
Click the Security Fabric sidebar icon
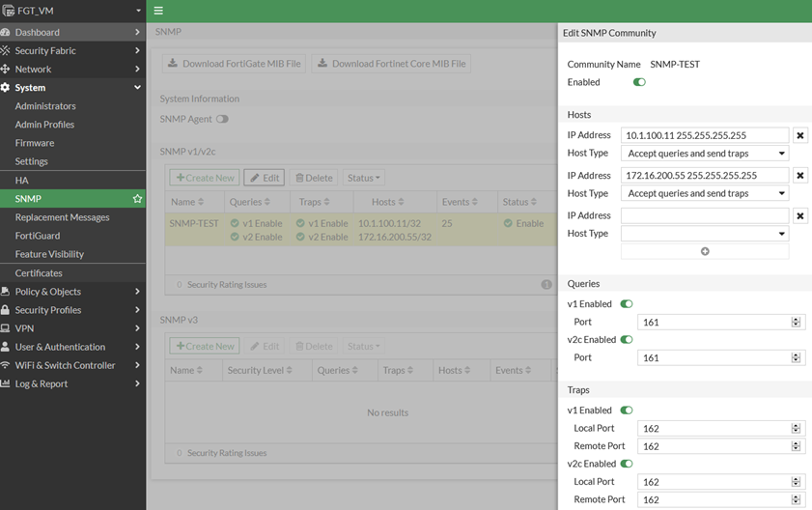pyautogui.click(x=6, y=50)
